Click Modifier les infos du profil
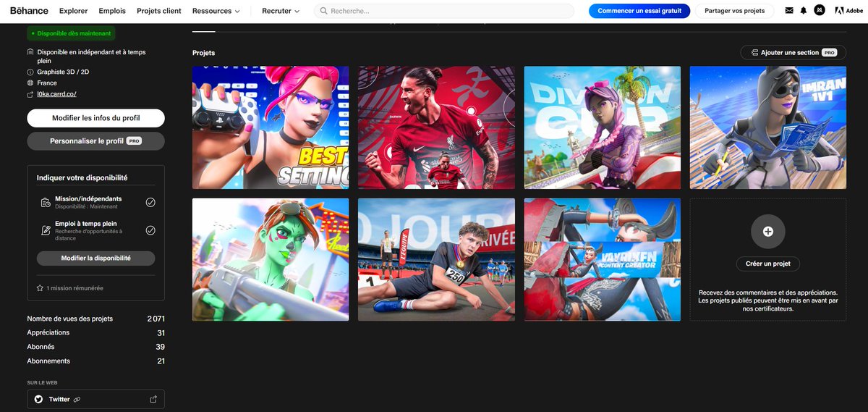The height and width of the screenshot is (412, 868). (95, 118)
